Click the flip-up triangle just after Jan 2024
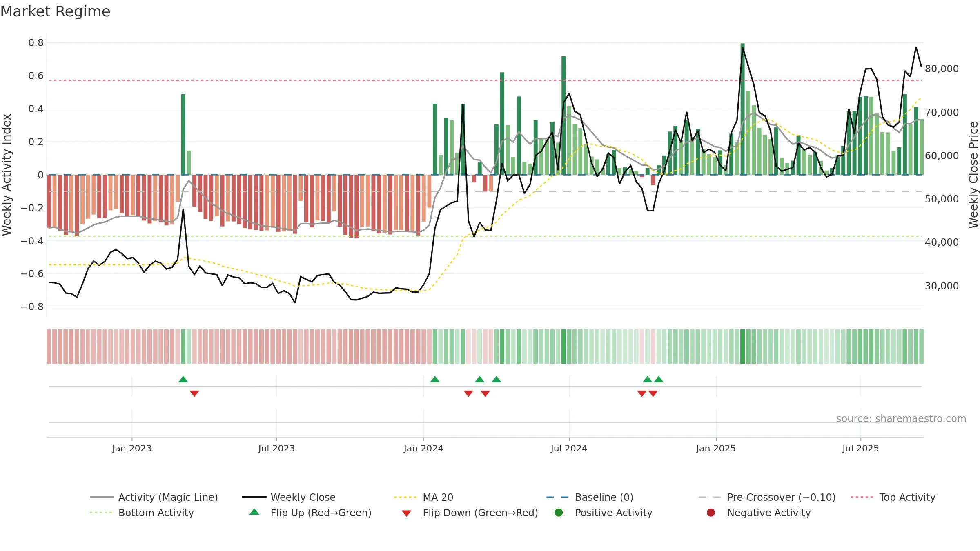Viewport: 980px width, 551px height. pos(435,379)
